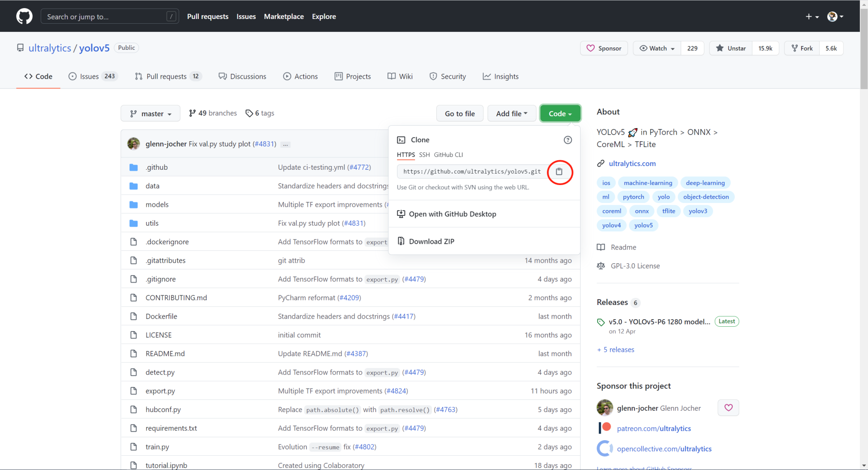
Task: Open the user profile avatar menu
Action: click(x=835, y=17)
